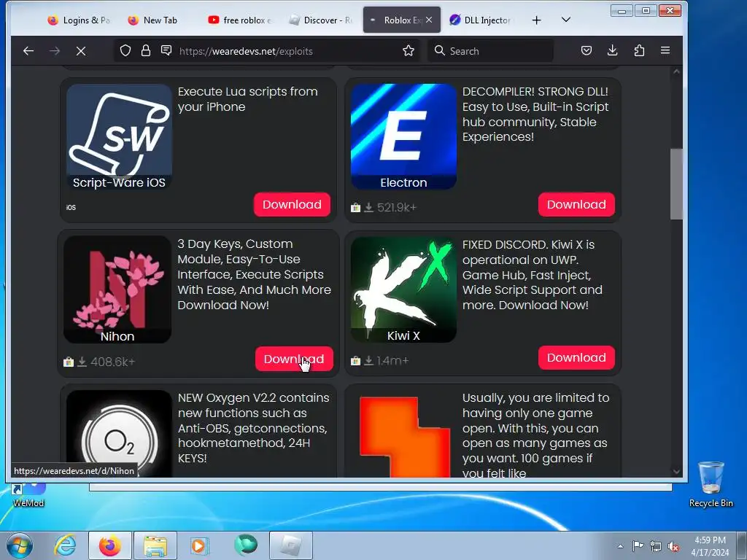Open a new browser tab
This screenshot has height=560, width=747.
(536, 20)
